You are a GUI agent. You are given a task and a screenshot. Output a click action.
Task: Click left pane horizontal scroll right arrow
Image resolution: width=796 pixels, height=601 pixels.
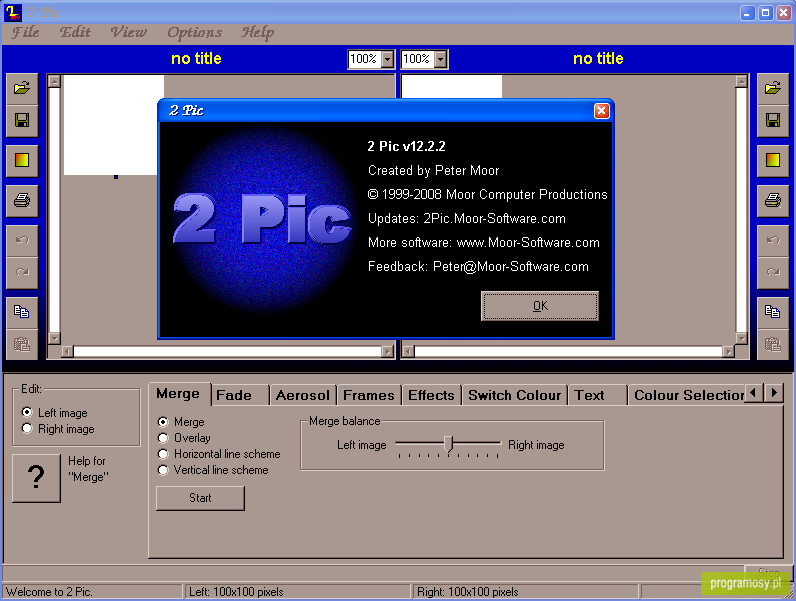tap(387, 351)
